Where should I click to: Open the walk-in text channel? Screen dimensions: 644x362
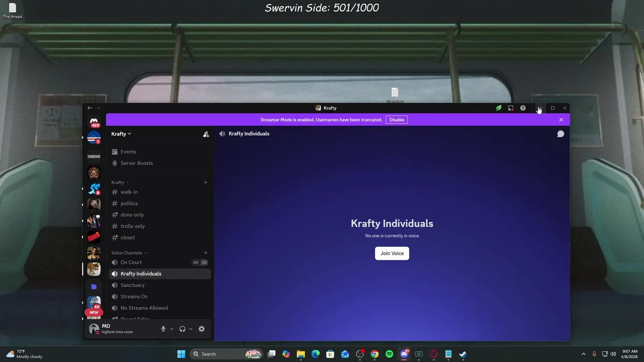click(x=159, y=192)
